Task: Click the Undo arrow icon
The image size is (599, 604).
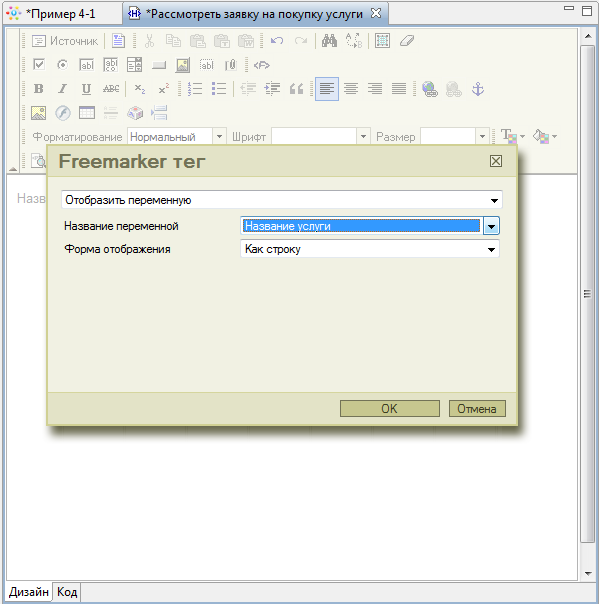Action: [277, 40]
